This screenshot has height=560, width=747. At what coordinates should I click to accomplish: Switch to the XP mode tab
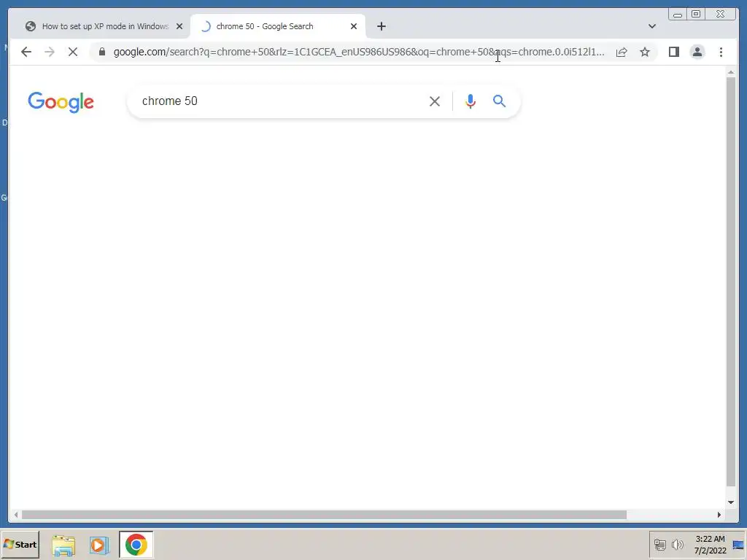point(98,26)
